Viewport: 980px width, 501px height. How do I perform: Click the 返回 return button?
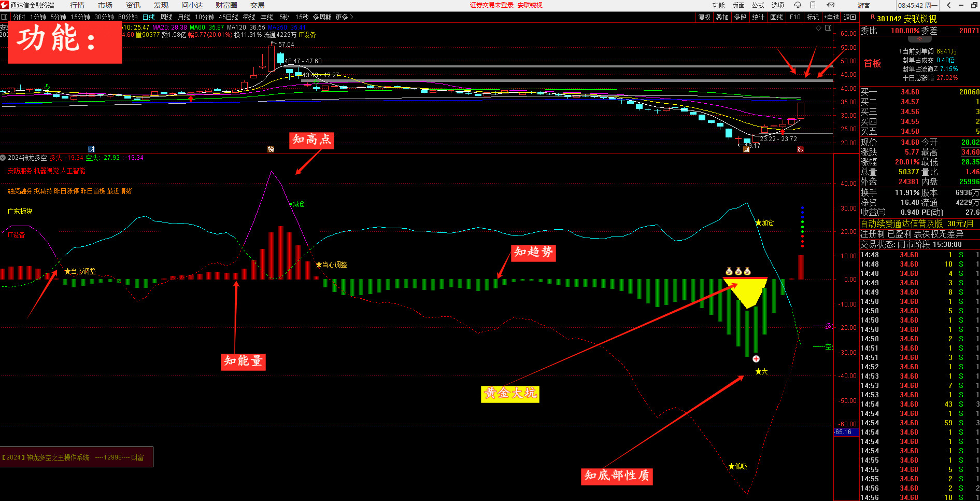pos(850,17)
